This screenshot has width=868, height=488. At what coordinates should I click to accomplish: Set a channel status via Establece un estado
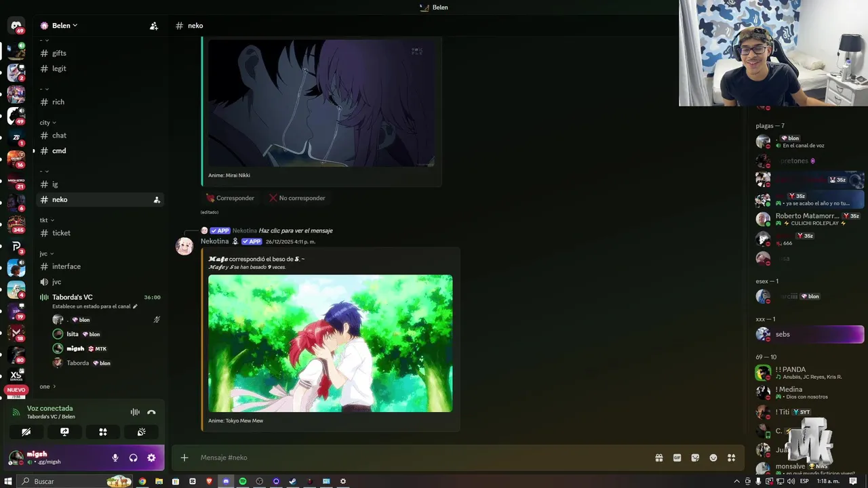95,306
